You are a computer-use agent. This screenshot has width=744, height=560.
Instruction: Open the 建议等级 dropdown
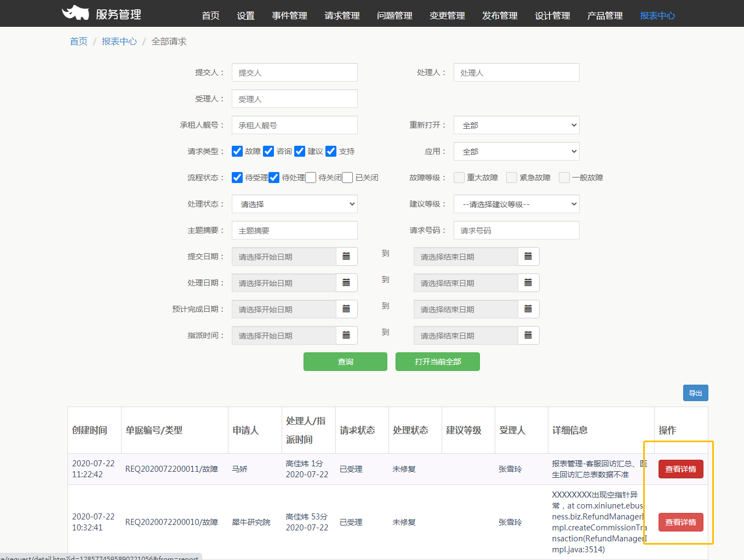pyautogui.click(x=517, y=204)
